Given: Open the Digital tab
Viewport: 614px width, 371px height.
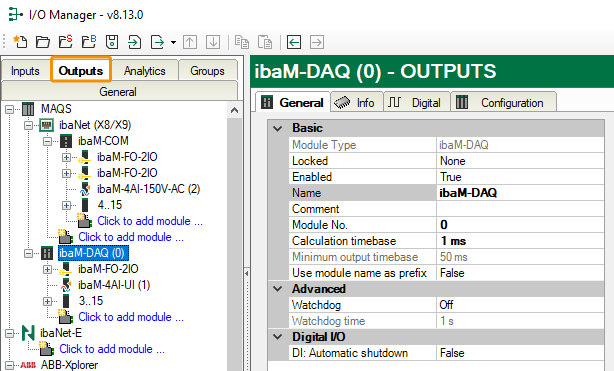Looking at the screenshot, I should click(417, 103).
